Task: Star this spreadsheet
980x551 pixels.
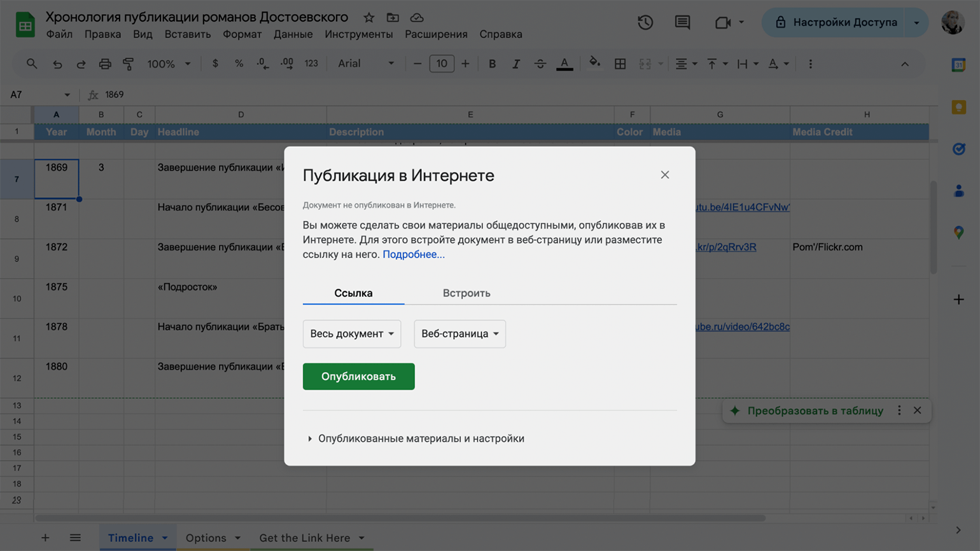Action: click(x=368, y=18)
